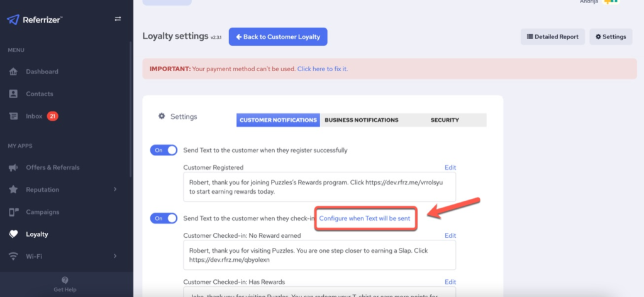Click the Referrizer paper plane logo

click(13, 20)
